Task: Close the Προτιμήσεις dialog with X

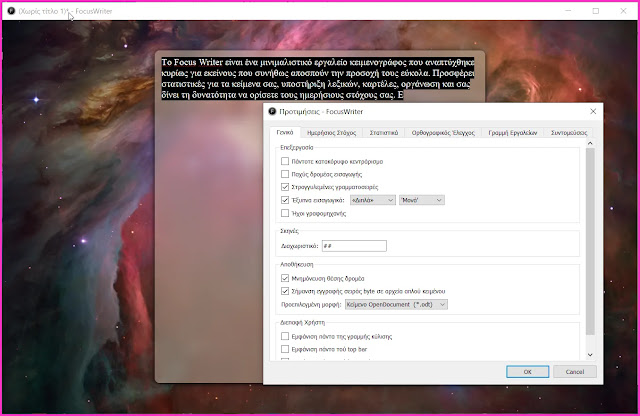Action: tap(593, 111)
